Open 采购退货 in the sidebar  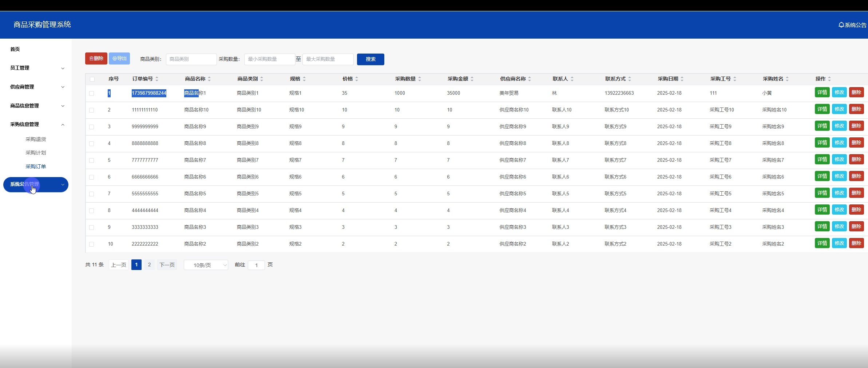pyautogui.click(x=36, y=139)
